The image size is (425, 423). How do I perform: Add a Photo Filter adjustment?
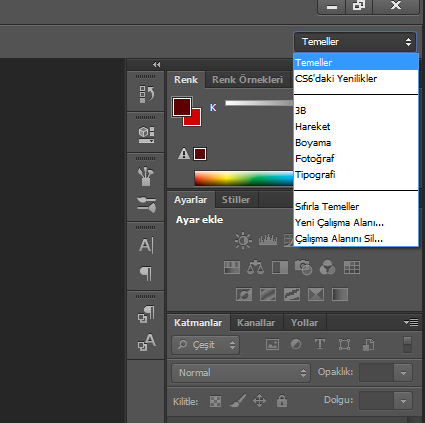coord(303,267)
